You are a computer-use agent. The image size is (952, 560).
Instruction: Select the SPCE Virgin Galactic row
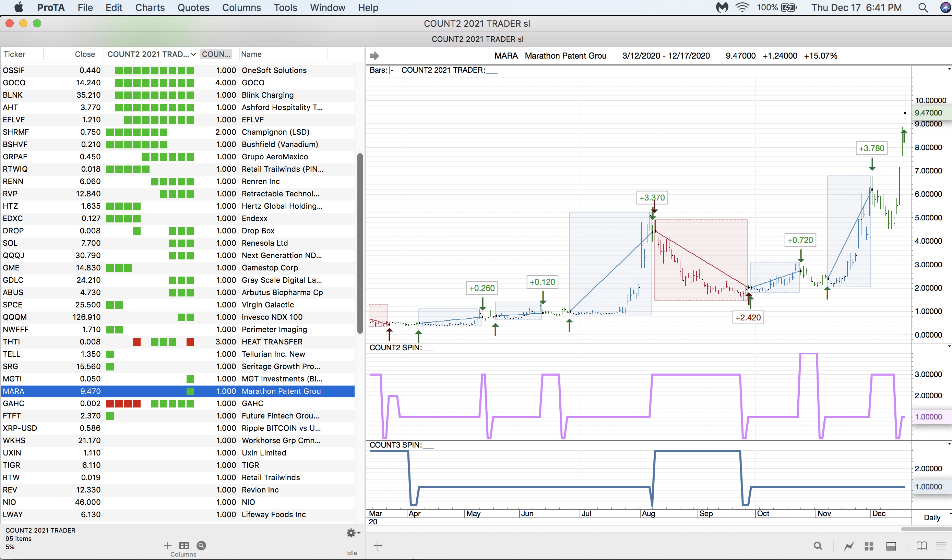(x=178, y=305)
